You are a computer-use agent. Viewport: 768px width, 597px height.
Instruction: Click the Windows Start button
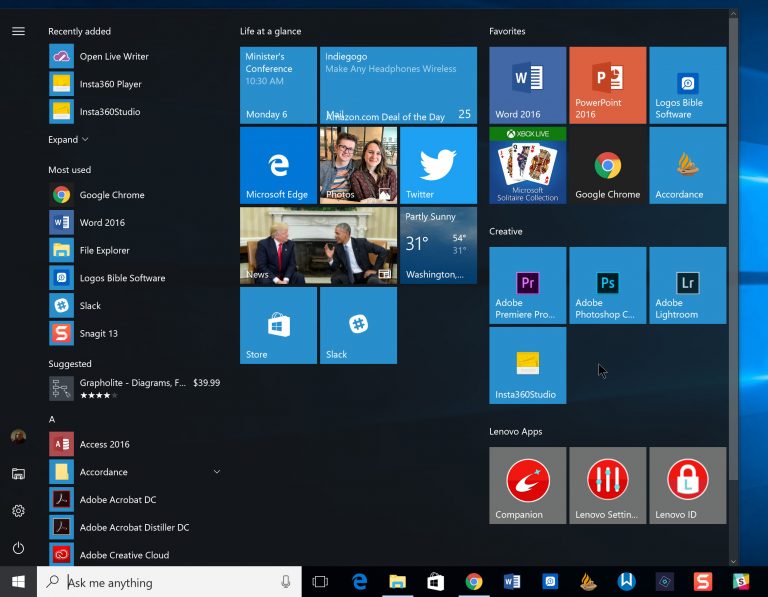[18, 582]
